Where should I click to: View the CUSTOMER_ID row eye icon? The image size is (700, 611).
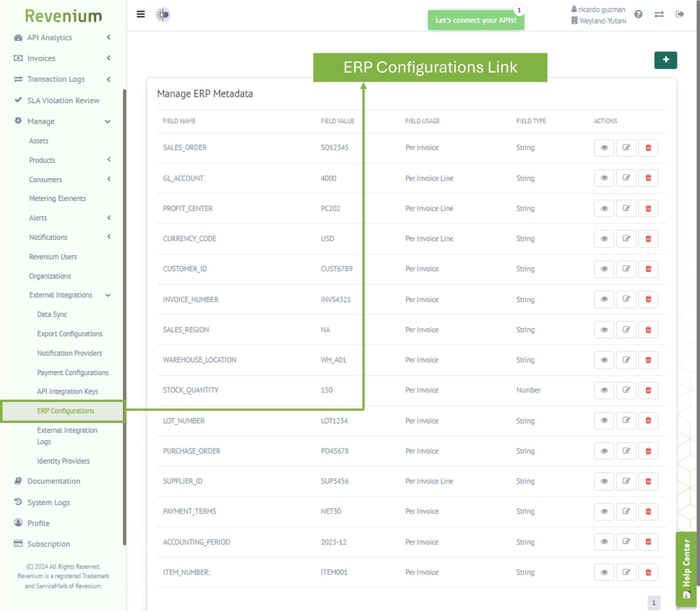(604, 269)
